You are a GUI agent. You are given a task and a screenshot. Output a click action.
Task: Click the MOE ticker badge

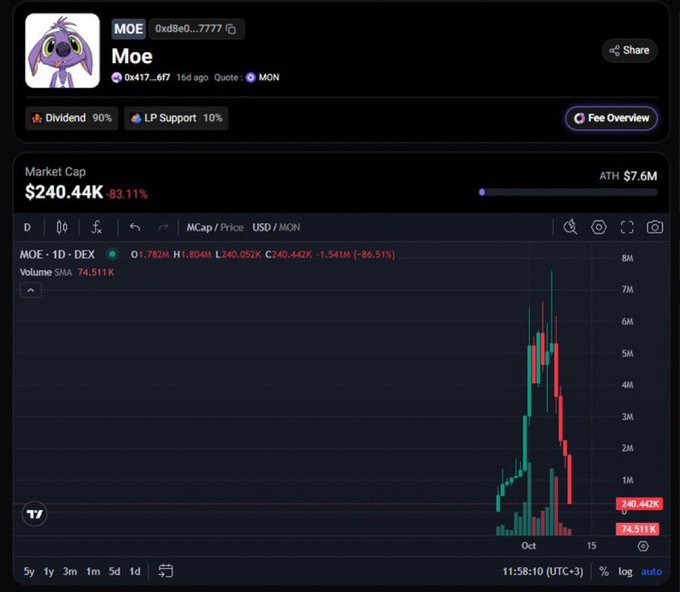point(128,29)
